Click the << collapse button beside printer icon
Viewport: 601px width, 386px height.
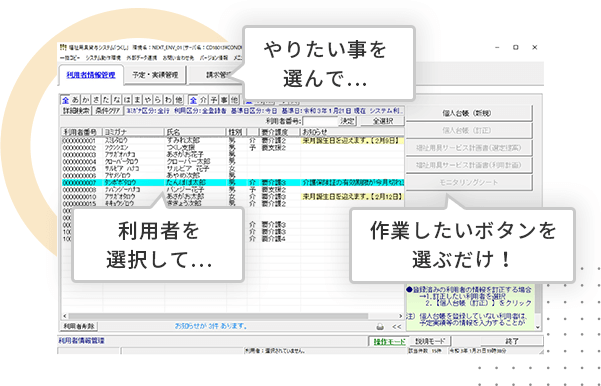point(397,327)
